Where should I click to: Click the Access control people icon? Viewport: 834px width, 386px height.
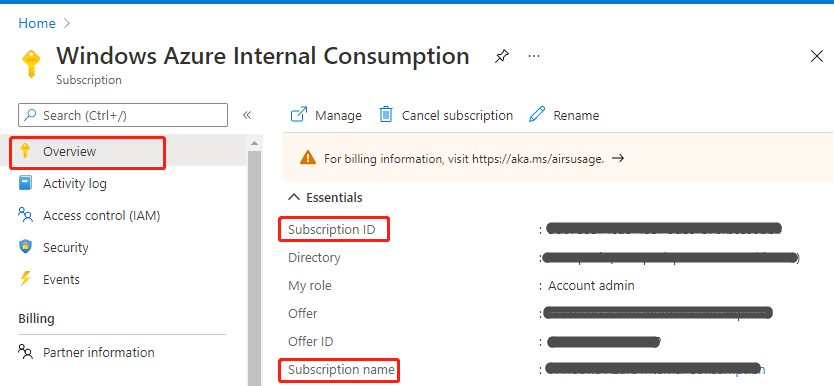[25, 215]
